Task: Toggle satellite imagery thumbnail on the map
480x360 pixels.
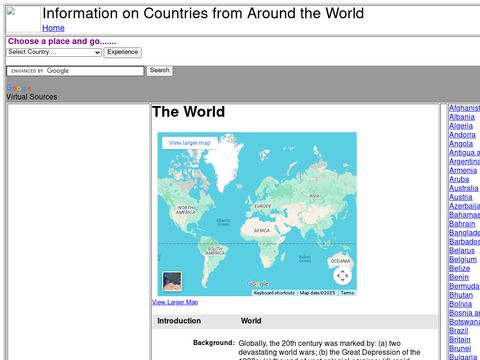Action: pos(172,281)
